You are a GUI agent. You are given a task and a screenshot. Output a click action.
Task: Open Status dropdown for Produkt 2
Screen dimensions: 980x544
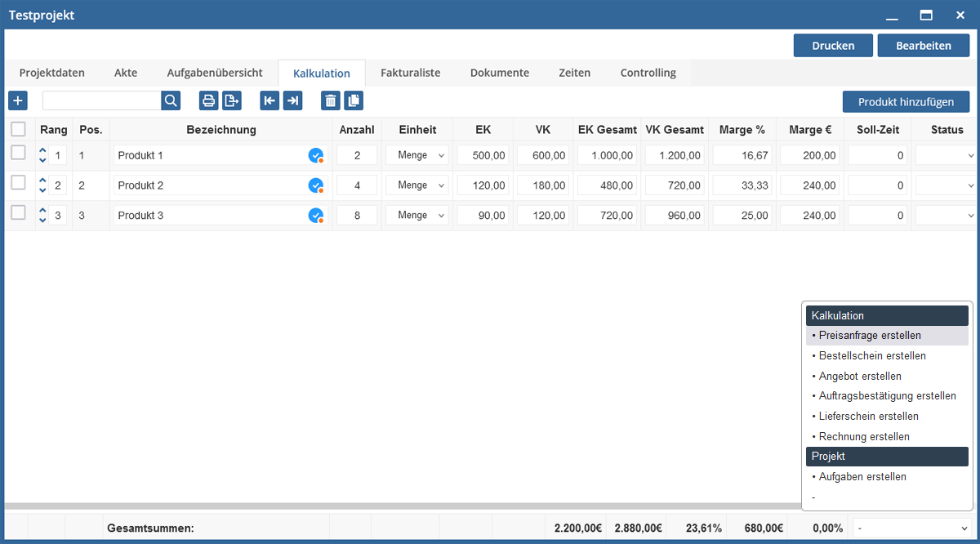pos(946,185)
